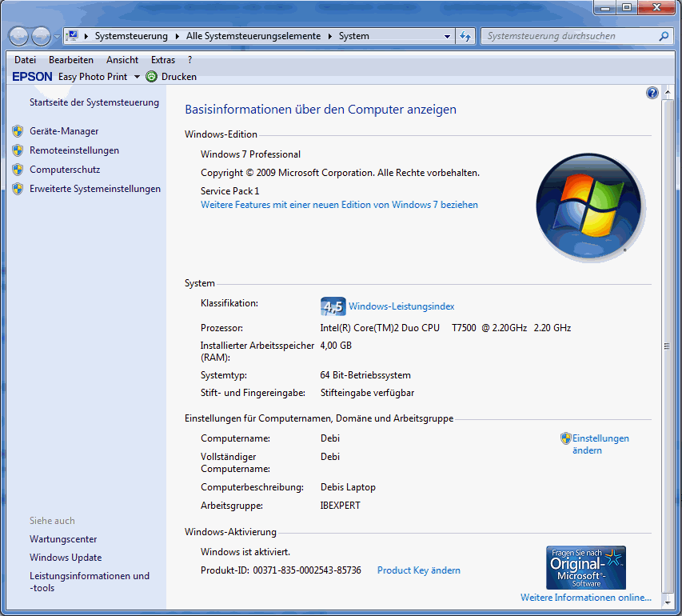This screenshot has height=616, width=682.
Task: Click the shield icon beside Remoteeinstellungen
Action: coord(18,150)
